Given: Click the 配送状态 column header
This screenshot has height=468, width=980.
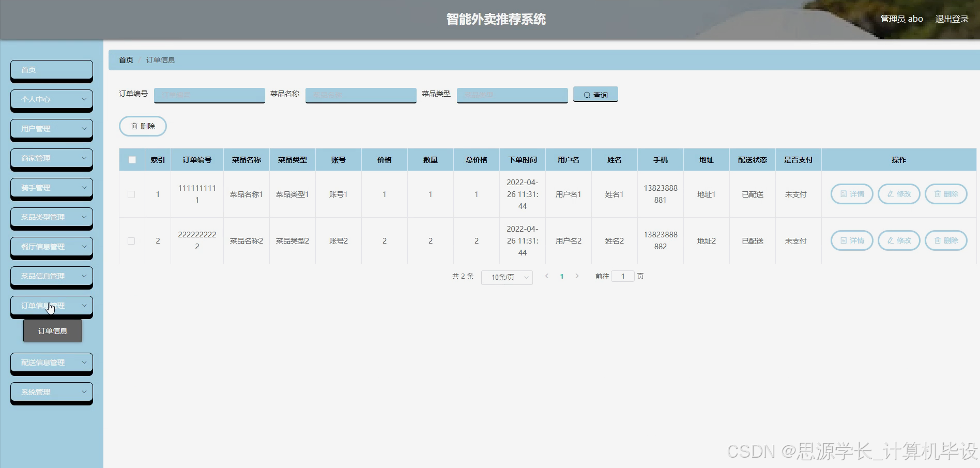Looking at the screenshot, I should [x=753, y=160].
